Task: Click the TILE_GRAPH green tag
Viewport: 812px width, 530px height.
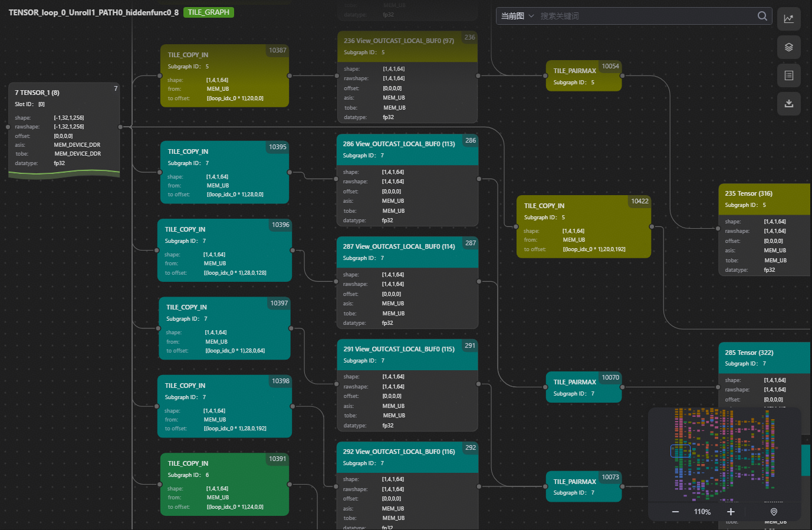Action: 209,12
